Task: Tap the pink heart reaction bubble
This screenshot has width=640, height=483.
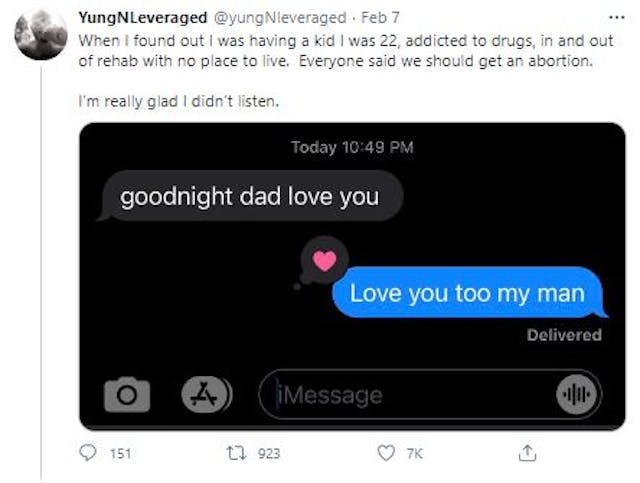Action: [x=324, y=262]
